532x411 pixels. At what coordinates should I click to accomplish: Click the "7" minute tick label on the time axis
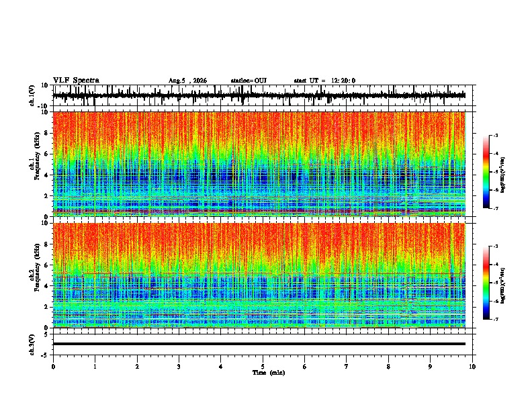click(347, 367)
